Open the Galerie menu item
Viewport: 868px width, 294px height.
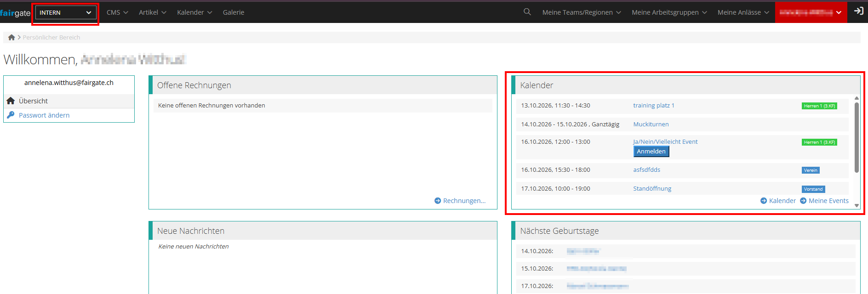pos(234,12)
